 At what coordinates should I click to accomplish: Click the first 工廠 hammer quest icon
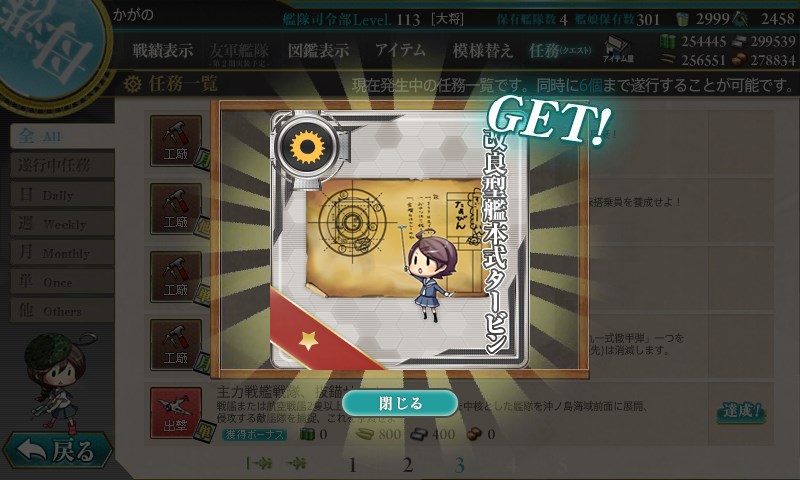[176, 141]
